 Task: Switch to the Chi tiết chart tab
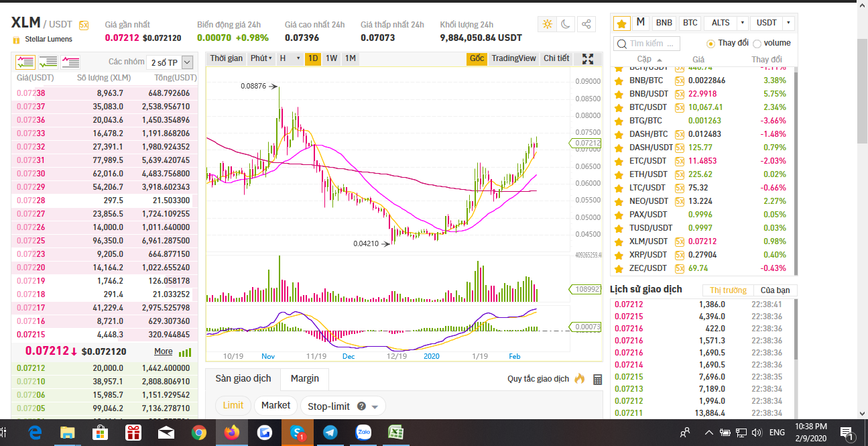tap(556, 58)
